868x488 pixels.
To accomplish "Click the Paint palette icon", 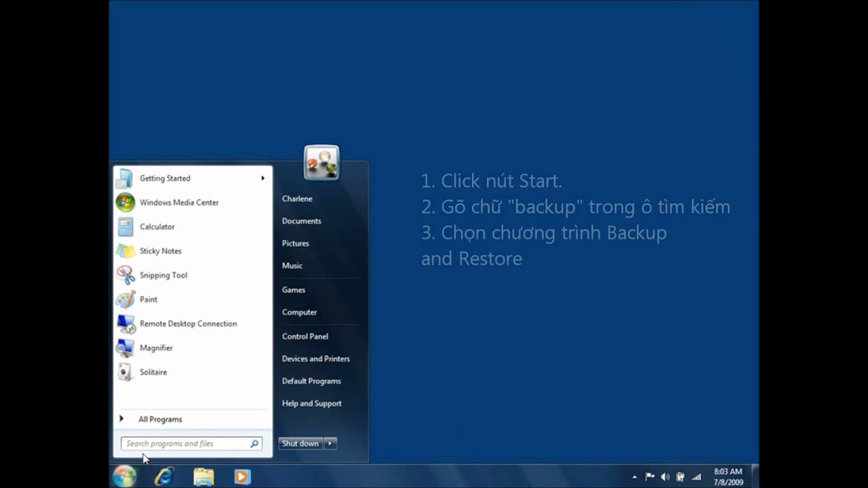I will (125, 300).
